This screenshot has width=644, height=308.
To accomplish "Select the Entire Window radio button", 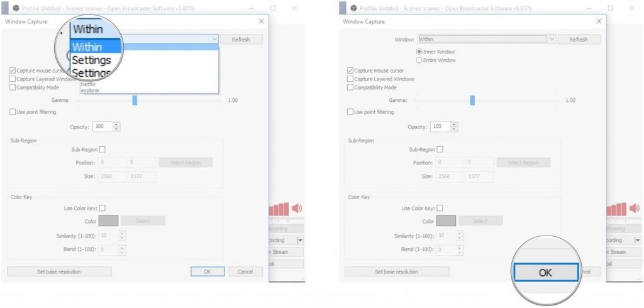I will pos(419,60).
